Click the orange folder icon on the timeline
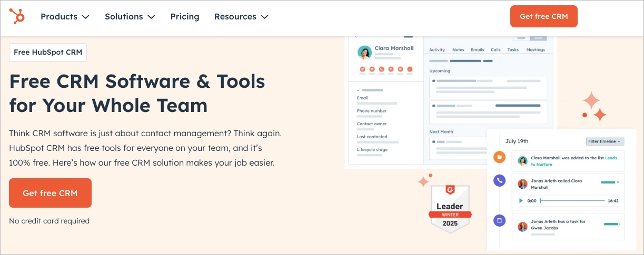Screen dimensions: 644x255 coord(499,157)
